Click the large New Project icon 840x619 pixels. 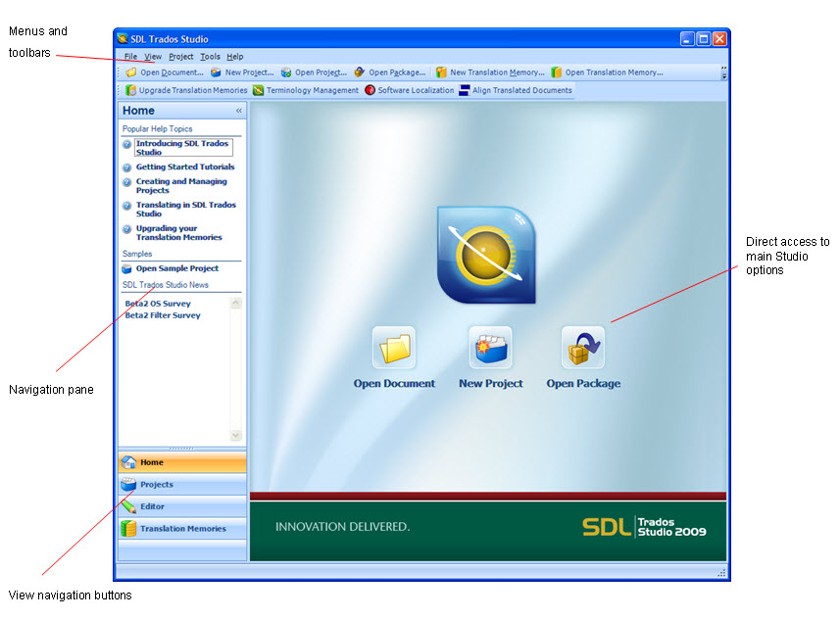(x=490, y=348)
